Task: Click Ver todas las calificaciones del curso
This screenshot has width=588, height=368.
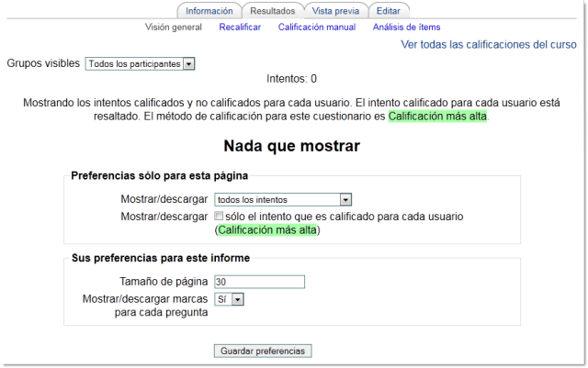Action: 489,44
